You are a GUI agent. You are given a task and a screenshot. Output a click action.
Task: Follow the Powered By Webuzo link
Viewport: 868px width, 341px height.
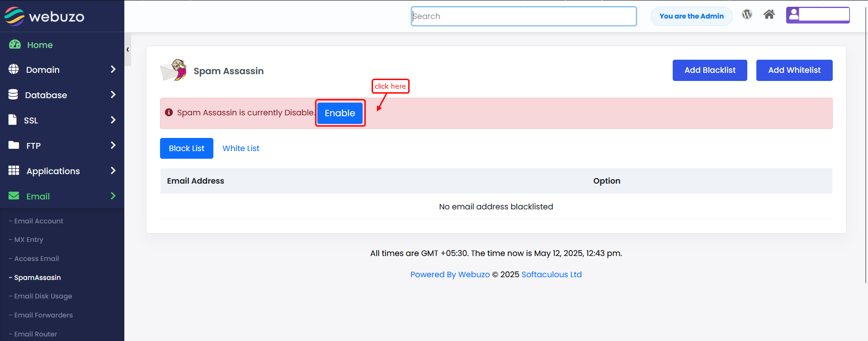(x=450, y=275)
